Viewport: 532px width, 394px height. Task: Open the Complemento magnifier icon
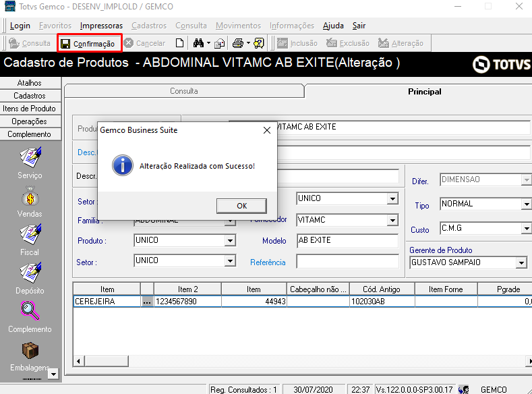(30, 311)
